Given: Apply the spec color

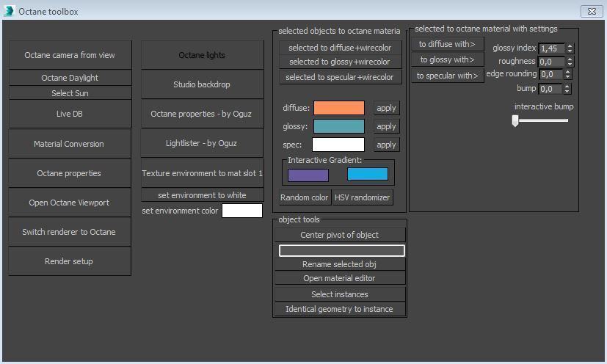Looking at the screenshot, I should point(386,145).
